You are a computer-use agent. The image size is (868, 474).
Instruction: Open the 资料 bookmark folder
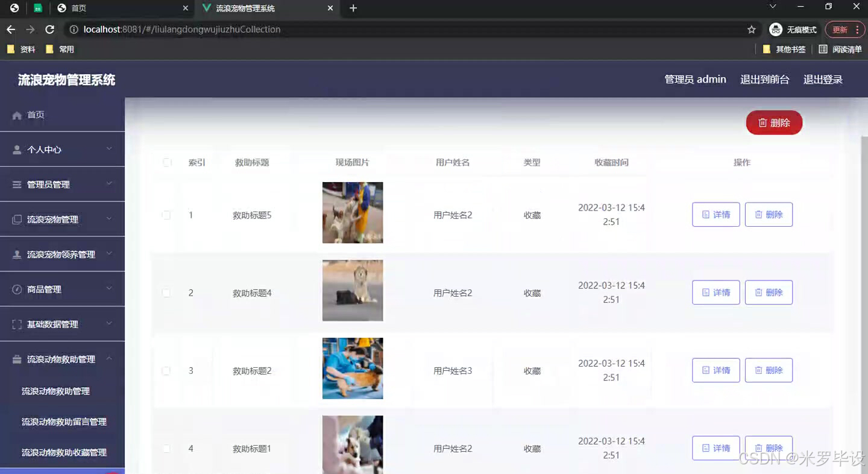click(21, 49)
